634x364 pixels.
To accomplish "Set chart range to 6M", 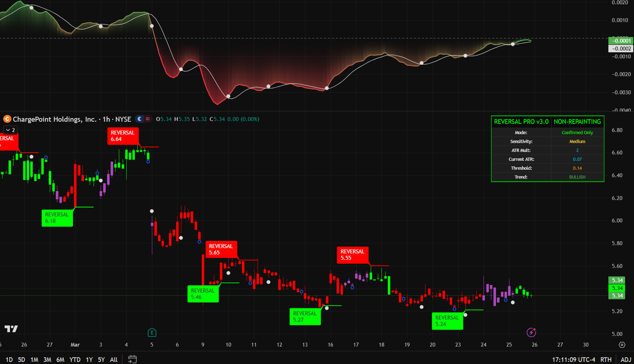I will click(61, 359).
